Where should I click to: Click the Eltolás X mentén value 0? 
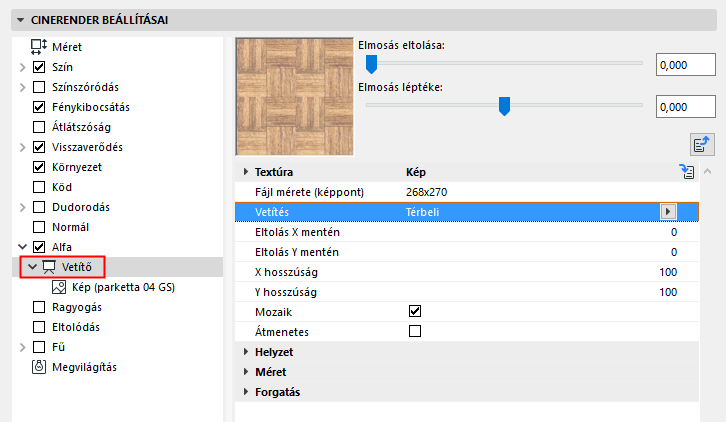(674, 232)
